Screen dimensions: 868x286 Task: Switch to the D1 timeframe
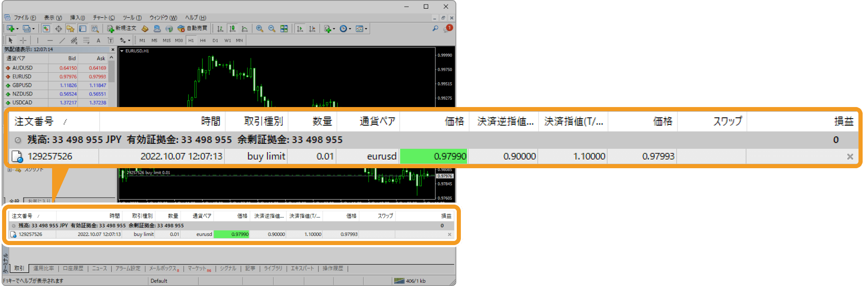215,41
